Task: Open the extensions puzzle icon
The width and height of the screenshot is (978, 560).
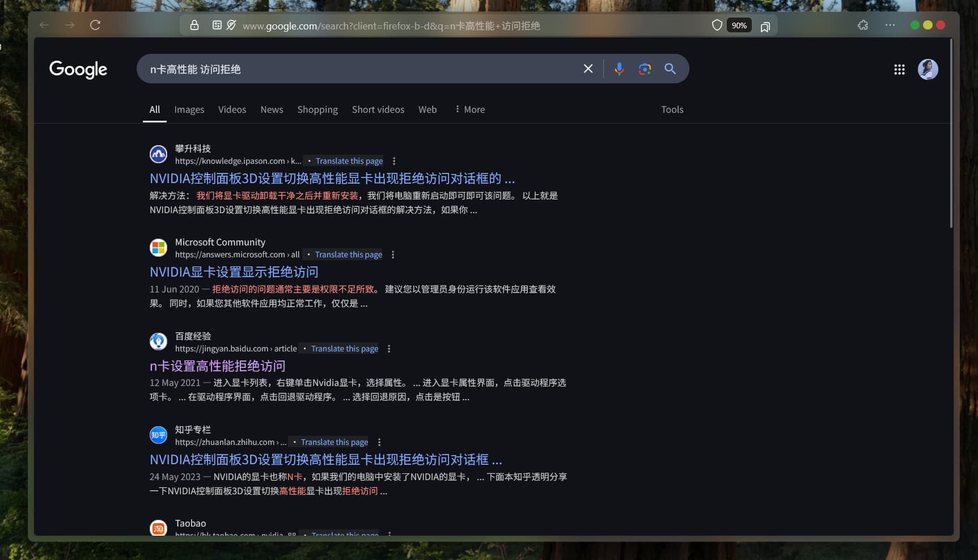Action: (863, 25)
